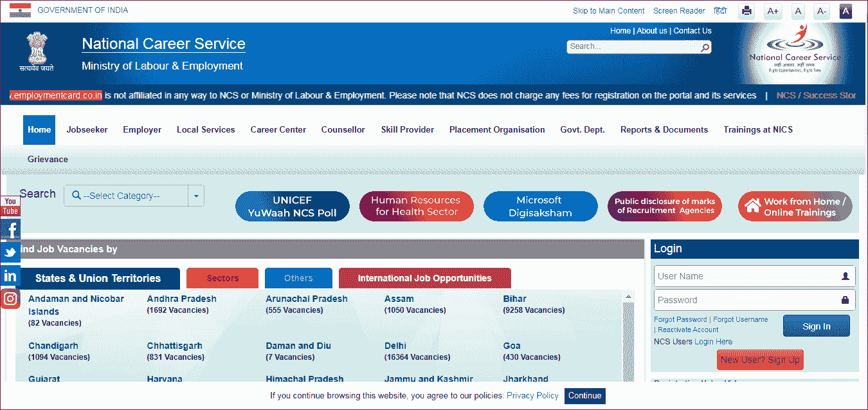
Task: Open the International Job Opportunities tab
Action: (424, 277)
